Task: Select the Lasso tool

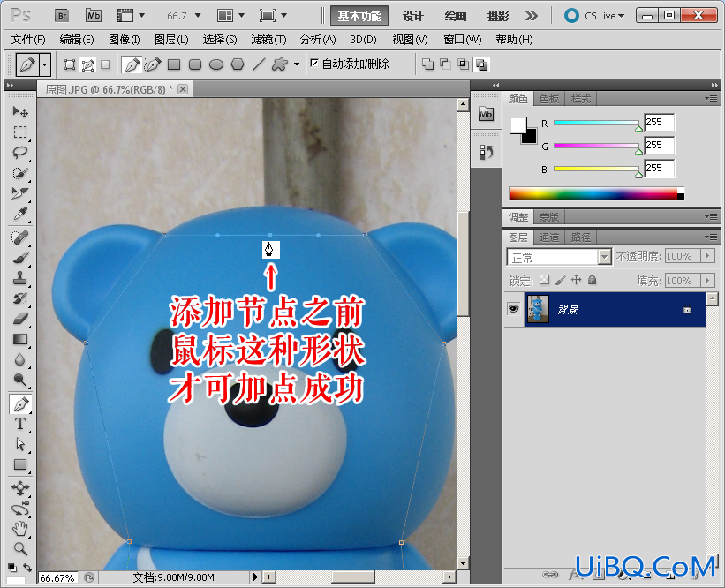Action: click(20, 153)
